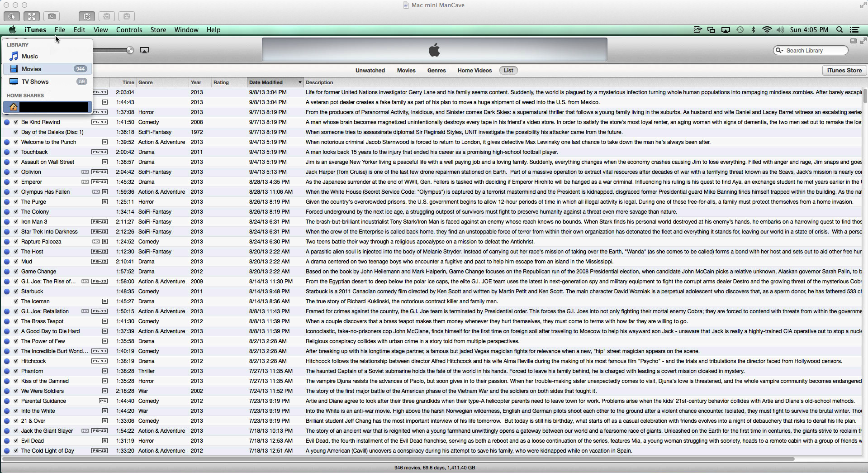Open the File menu
Viewport: 868px width, 473px height.
pos(60,30)
